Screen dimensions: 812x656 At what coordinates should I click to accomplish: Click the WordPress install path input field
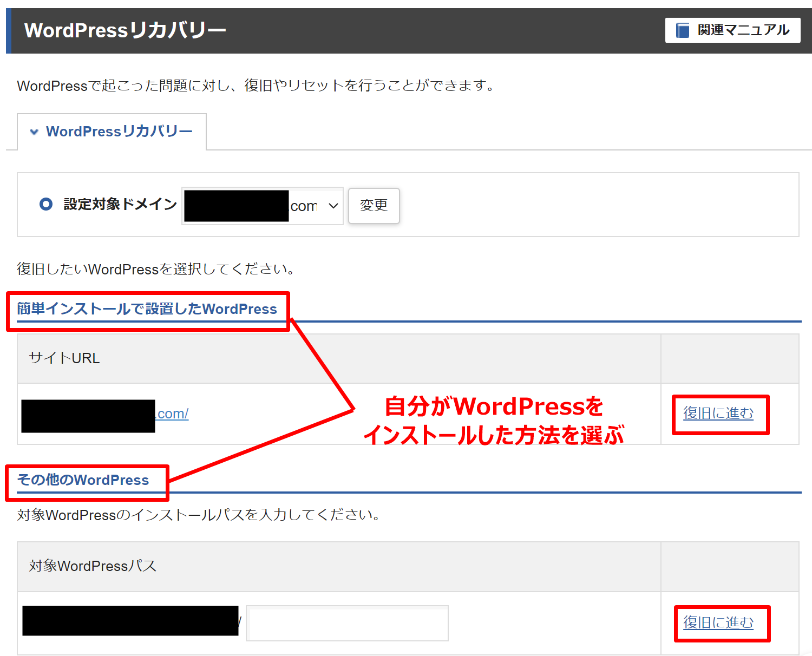click(x=347, y=623)
